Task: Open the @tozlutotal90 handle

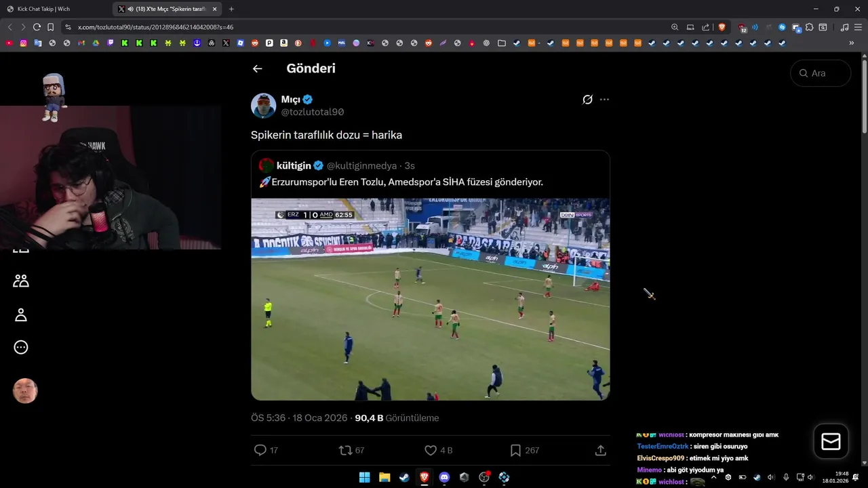Action: point(313,112)
